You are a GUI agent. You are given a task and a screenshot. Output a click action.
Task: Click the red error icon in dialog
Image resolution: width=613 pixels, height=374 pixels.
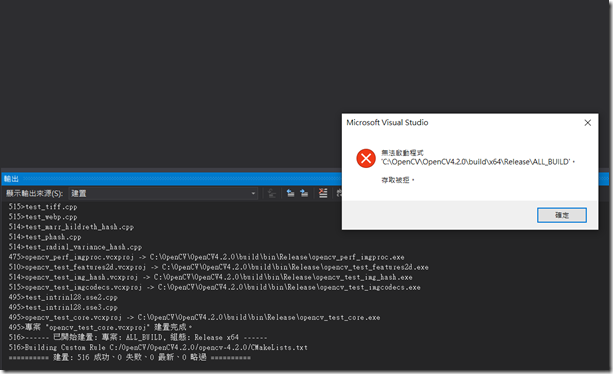coord(366,158)
